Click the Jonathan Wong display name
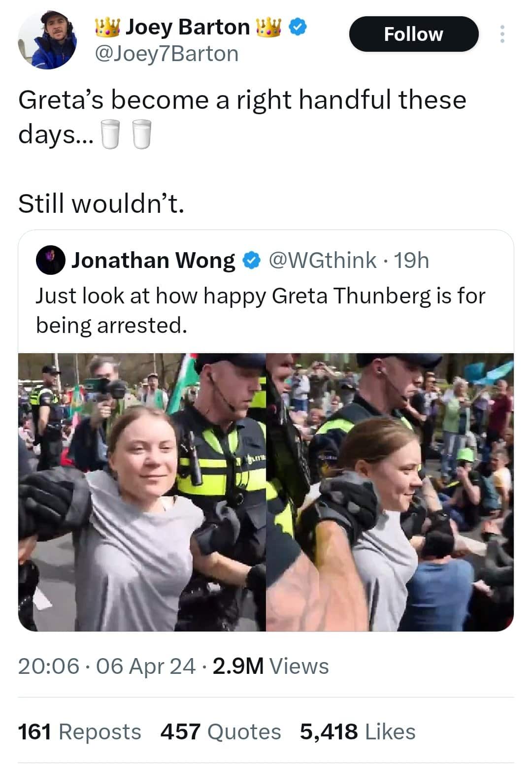 coord(154,260)
